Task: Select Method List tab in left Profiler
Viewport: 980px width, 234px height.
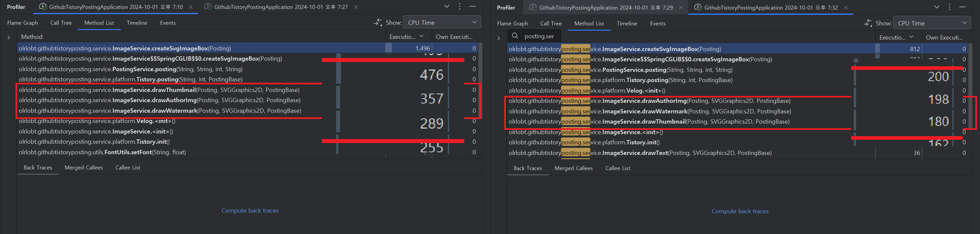Action: coord(99,23)
